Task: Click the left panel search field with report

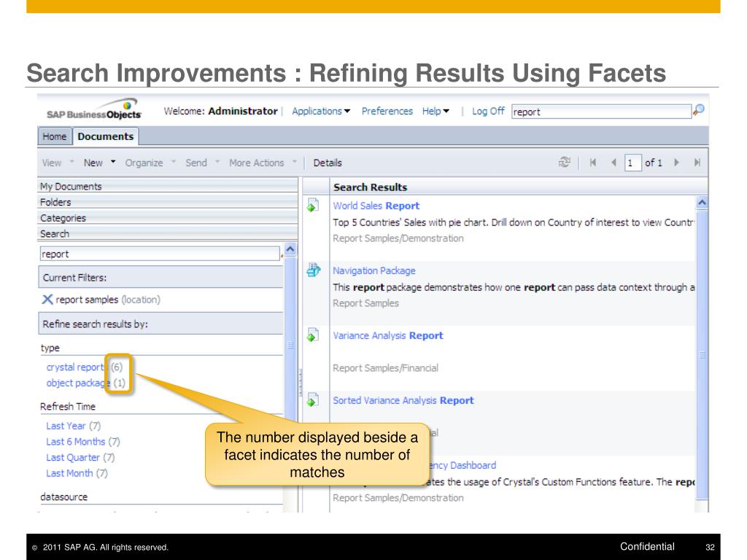Action: point(160,254)
